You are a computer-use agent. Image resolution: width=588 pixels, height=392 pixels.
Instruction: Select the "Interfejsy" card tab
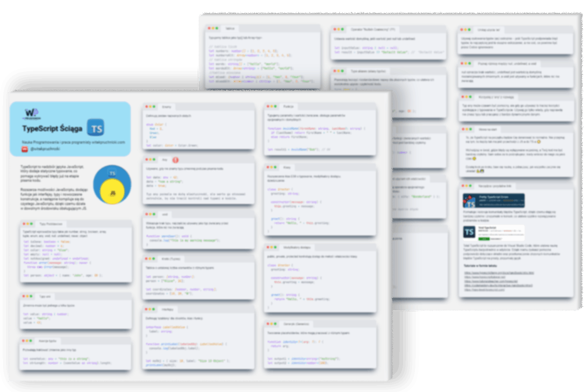tap(168, 309)
